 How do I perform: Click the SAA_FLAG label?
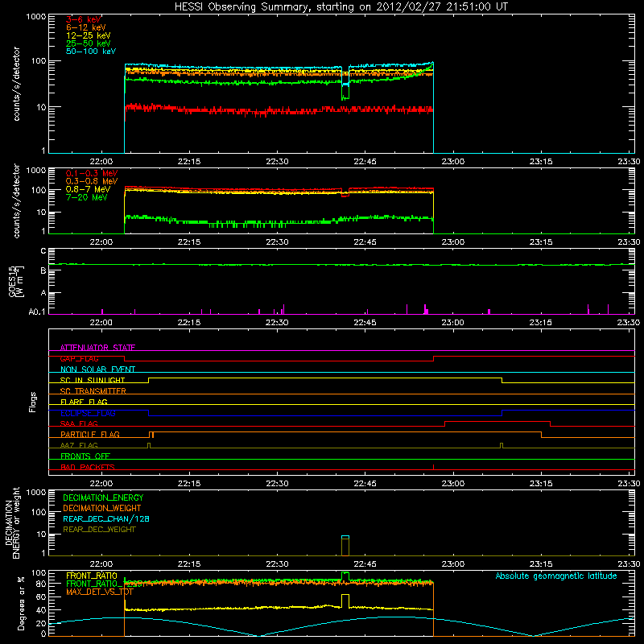click(79, 423)
